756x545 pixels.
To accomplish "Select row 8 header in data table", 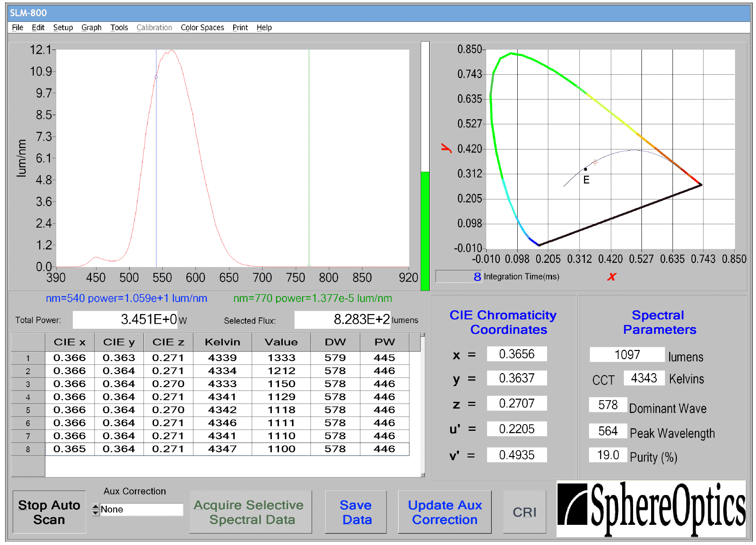I will pyautogui.click(x=28, y=449).
